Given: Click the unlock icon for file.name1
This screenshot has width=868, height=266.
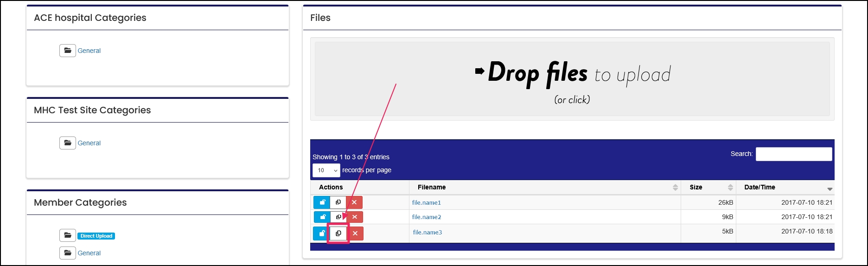Looking at the screenshot, I should coord(322,202).
